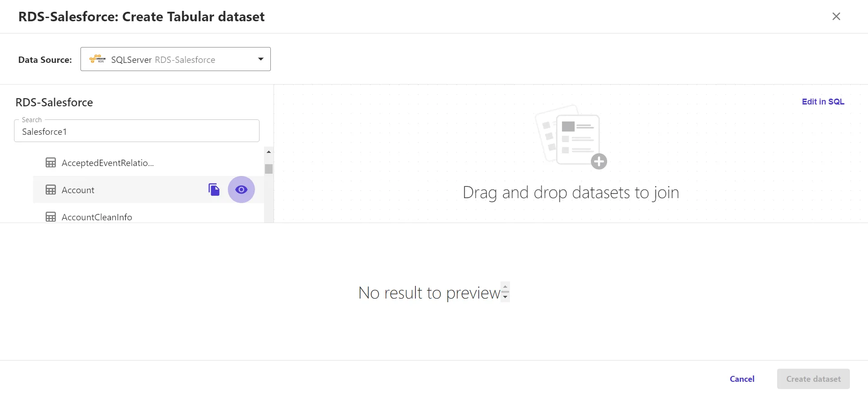
Task: Click the SQLServer RDS-Salesforce combo box
Action: (175, 59)
